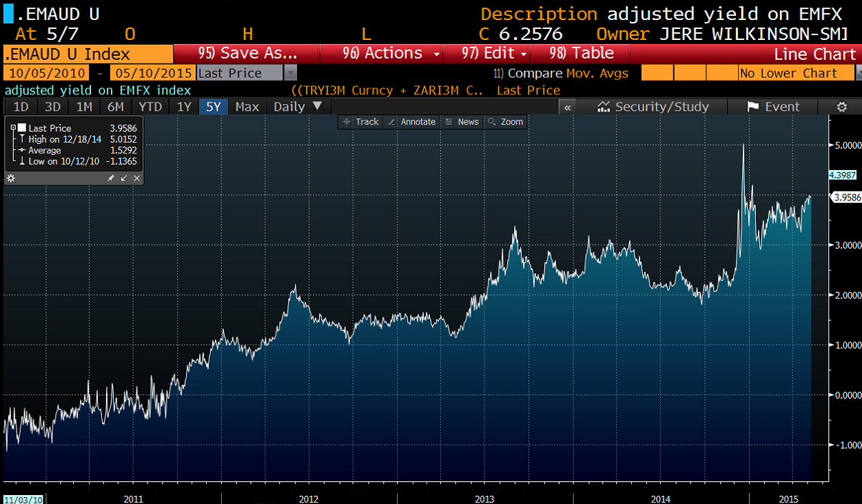Select the Average legend row
The height and width of the screenshot is (504, 862).
(78, 150)
